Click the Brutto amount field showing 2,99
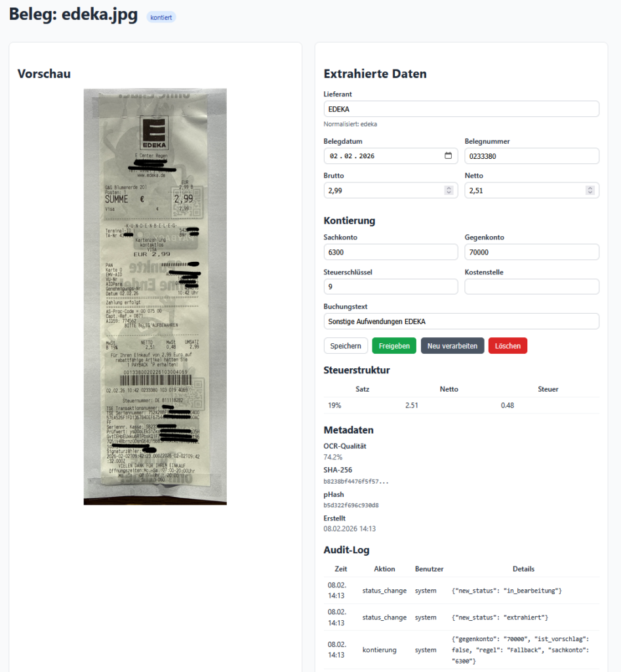This screenshot has height=672, width=621. 380,190
